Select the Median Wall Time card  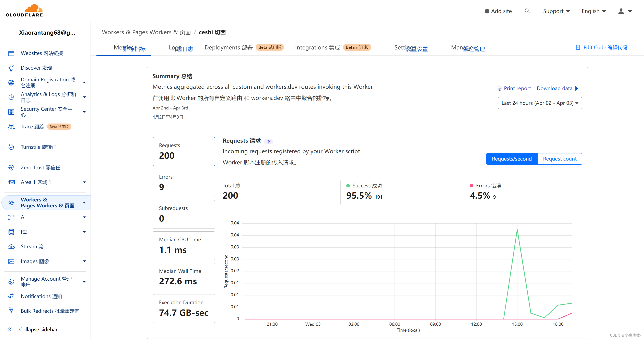[x=184, y=277]
